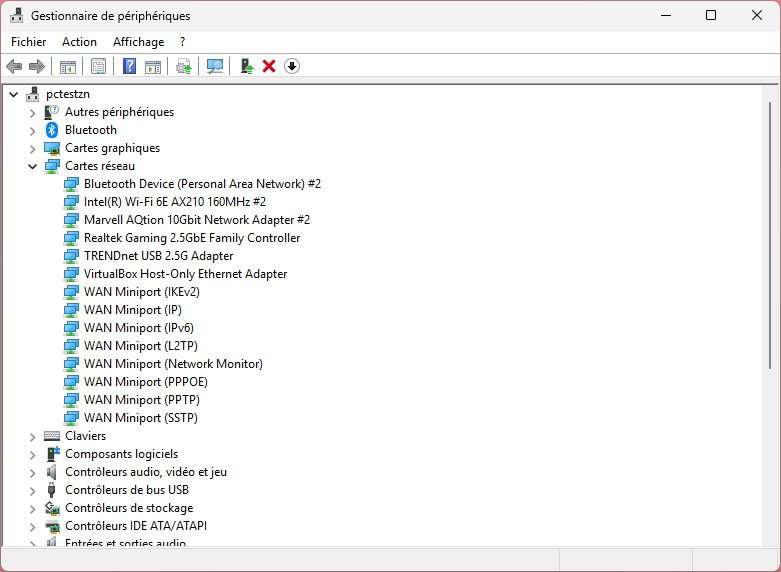
Task: Select Realtek Gaming 2.5GbE Family Controller
Action: click(x=192, y=238)
